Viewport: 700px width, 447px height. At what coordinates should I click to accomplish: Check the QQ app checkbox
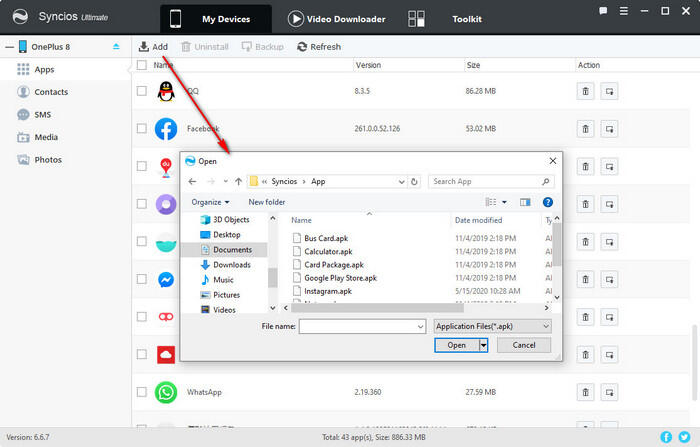[142, 91]
